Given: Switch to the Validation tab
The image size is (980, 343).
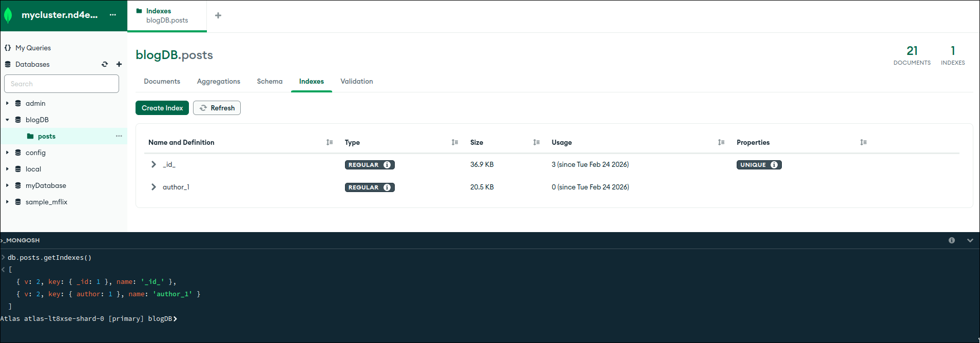Looking at the screenshot, I should (x=357, y=81).
